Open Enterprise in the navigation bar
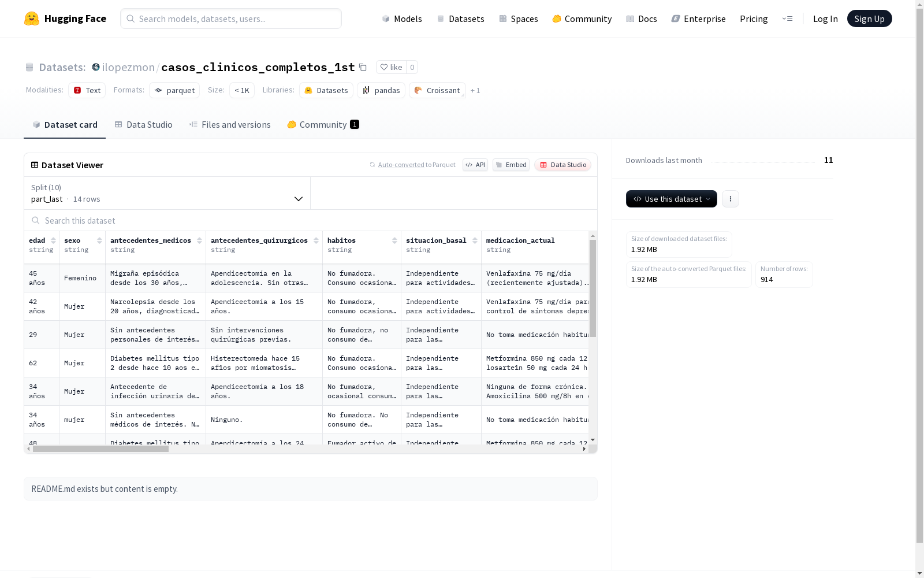Image resolution: width=924 pixels, height=578 pixels. click(698, 18)
